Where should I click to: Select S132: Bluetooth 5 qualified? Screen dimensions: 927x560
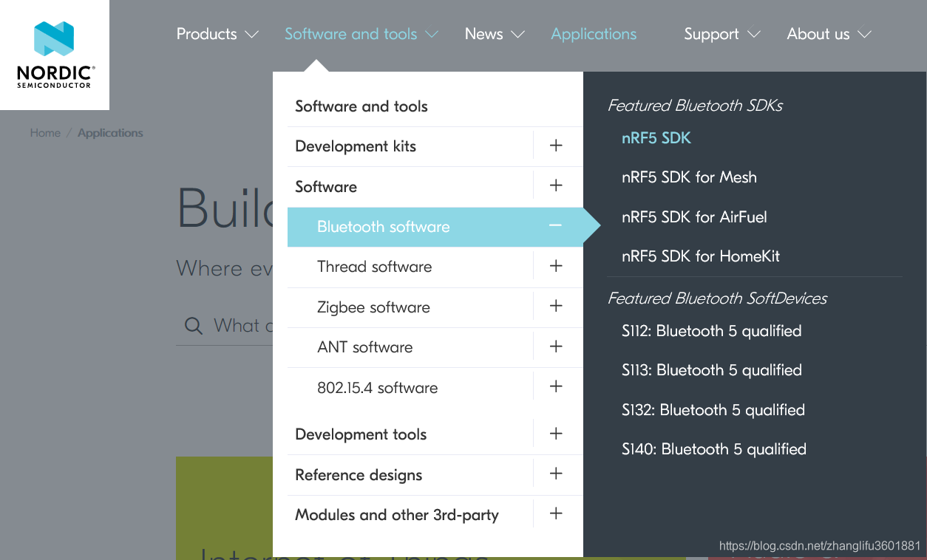pyautogui.click(x=713, y=410)
